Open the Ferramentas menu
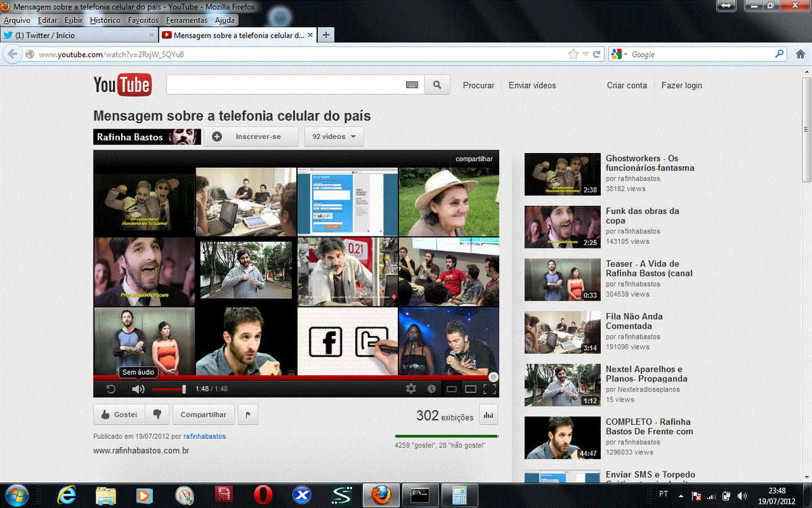 point(187,20)
